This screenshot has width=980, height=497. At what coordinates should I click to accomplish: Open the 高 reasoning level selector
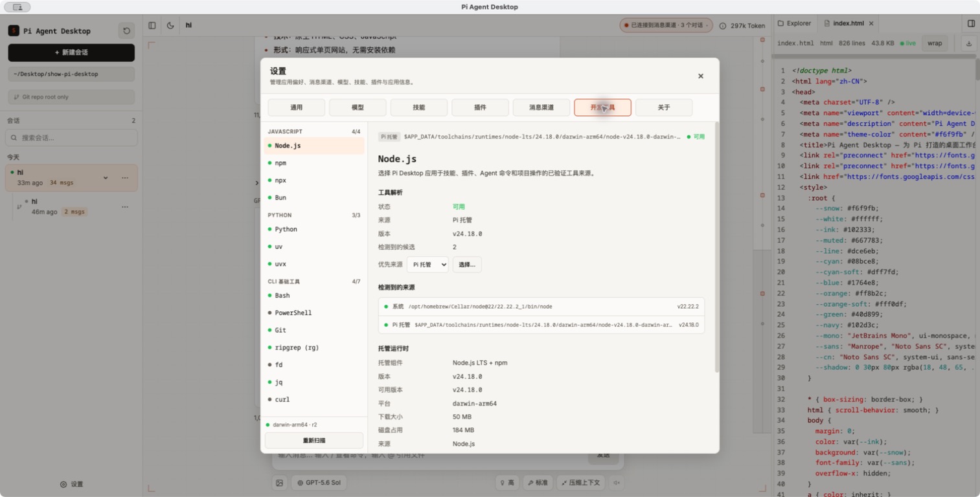point(508,483)
